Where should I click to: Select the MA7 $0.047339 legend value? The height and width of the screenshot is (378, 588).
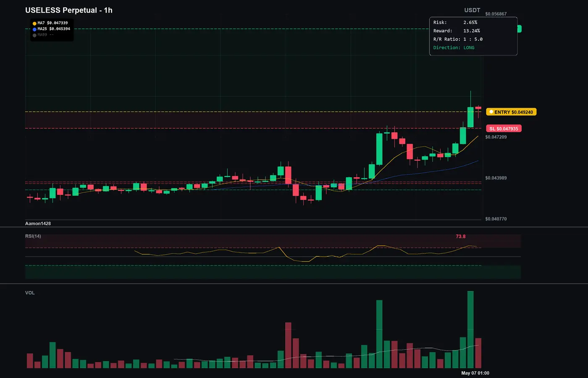(52, 23)
